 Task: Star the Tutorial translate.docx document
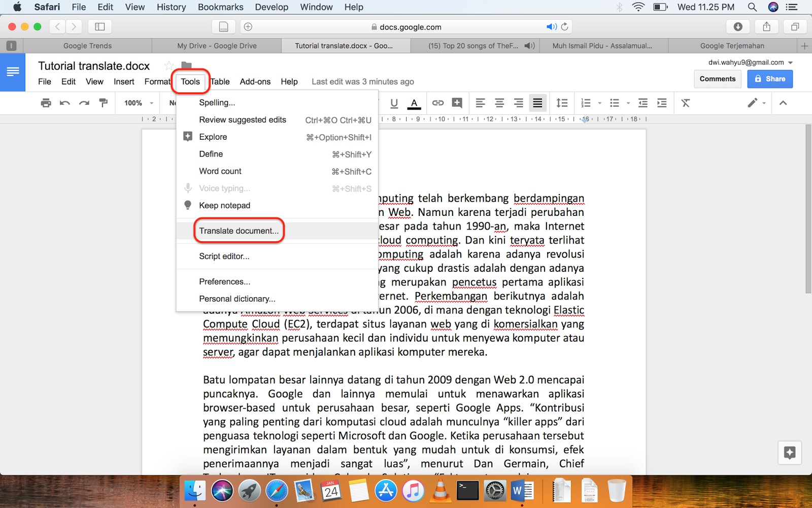coord(169,66)
